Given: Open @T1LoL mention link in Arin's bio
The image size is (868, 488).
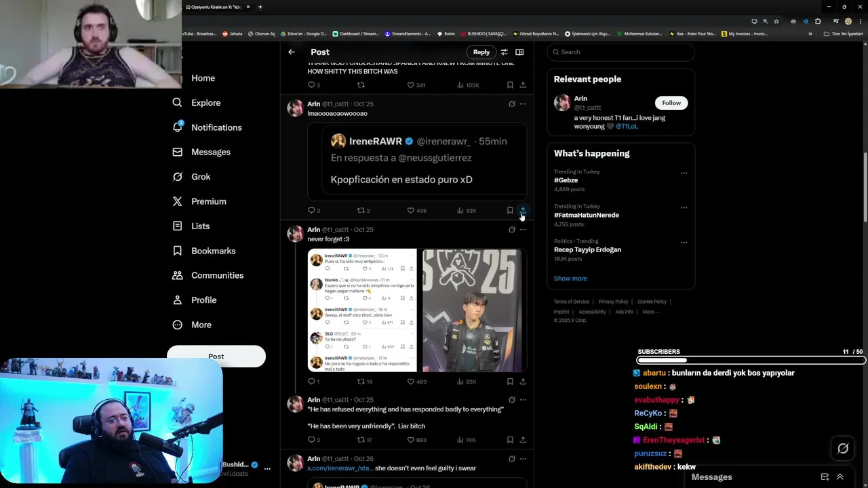Looking at the screenshot, I should click(x=627, y=126).
